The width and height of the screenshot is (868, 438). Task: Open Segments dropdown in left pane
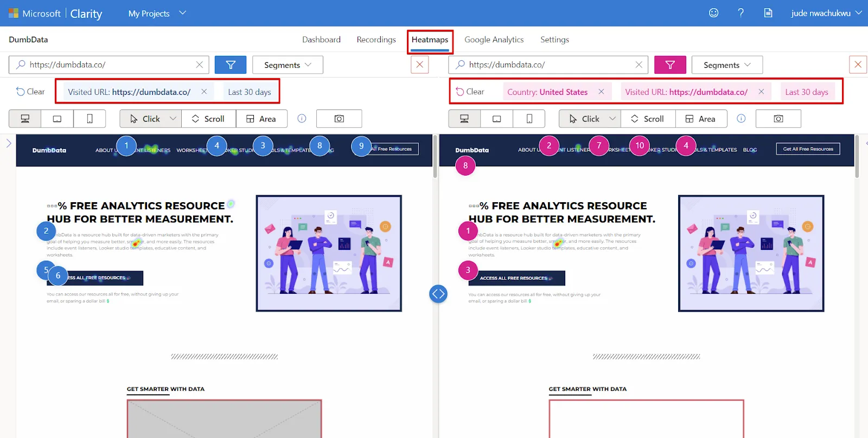[x=288, y=65]
